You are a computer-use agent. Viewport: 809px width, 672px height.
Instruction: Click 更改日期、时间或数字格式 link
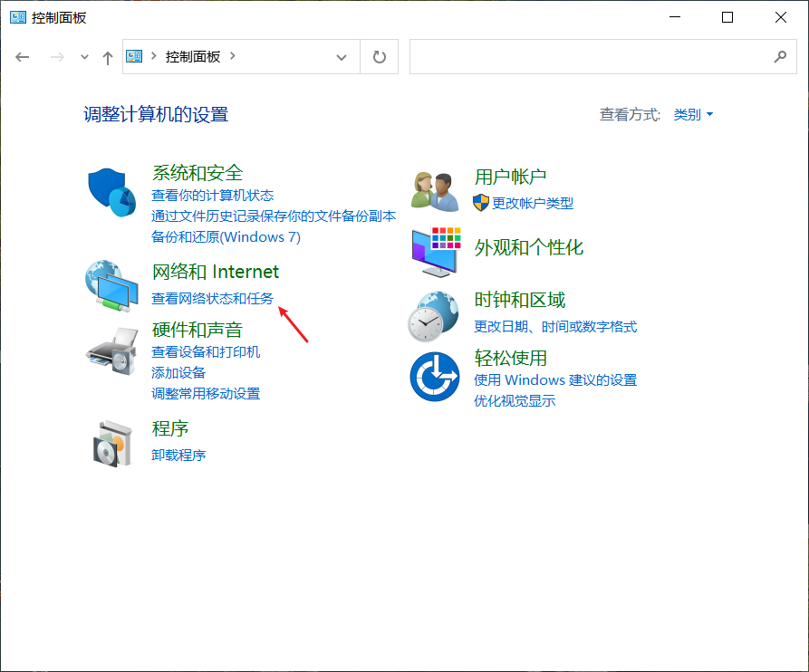[x=555, y=326]
